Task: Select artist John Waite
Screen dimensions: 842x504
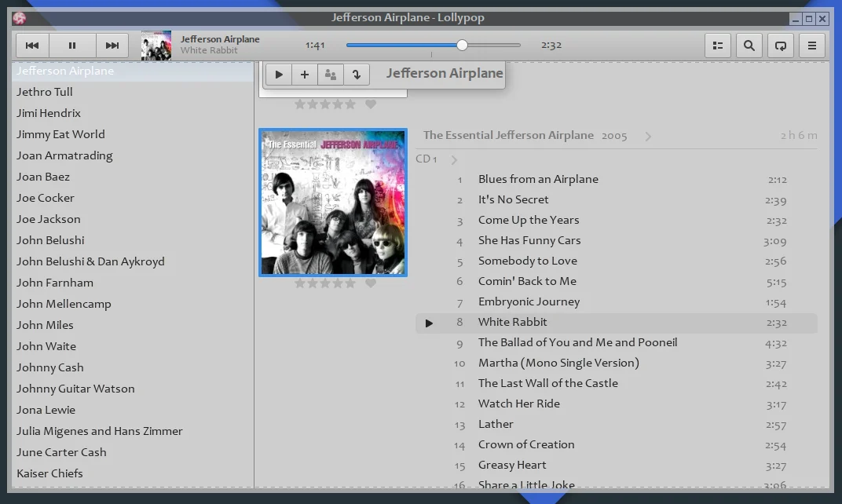Action: tap(133, 346)
